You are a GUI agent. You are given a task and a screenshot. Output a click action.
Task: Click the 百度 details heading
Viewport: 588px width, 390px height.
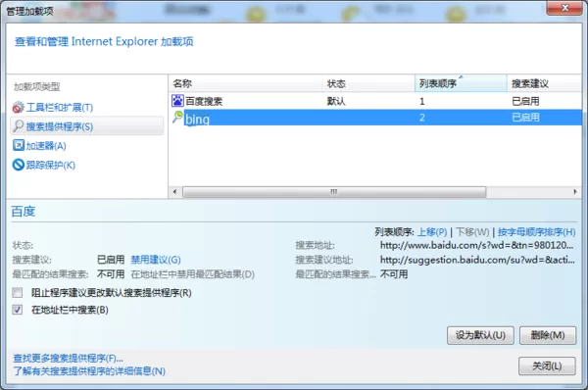pos(24,212)
